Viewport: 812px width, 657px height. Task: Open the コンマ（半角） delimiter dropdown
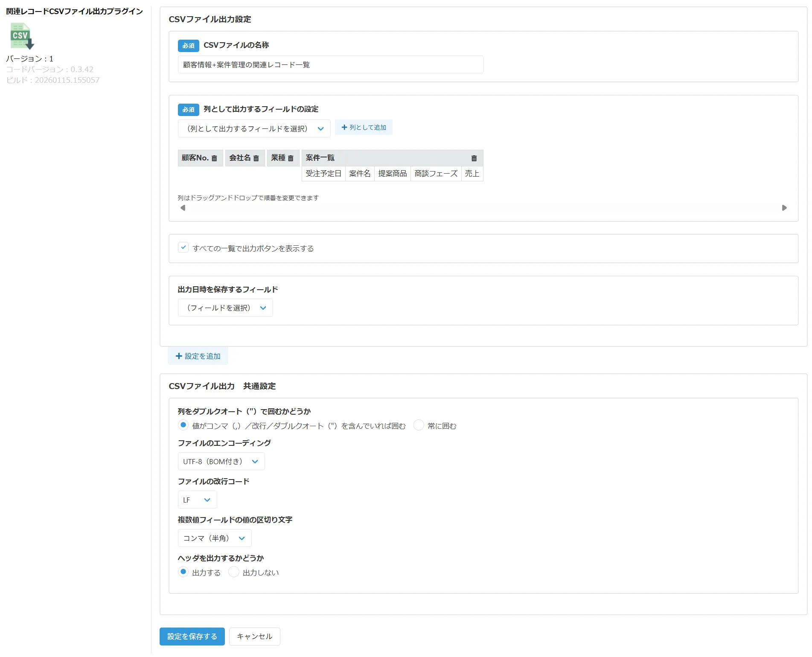click(x=215, y=538)
